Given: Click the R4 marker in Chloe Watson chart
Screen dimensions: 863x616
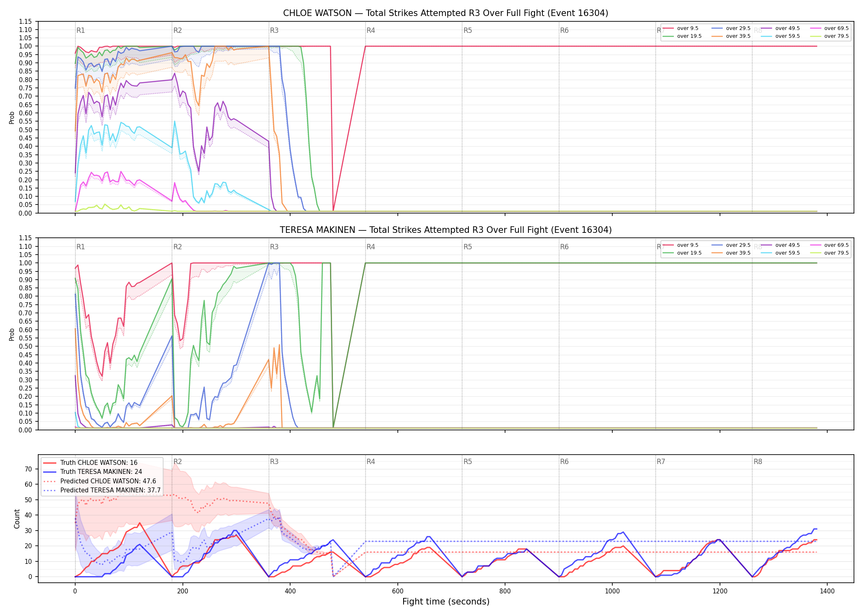Looking at the screenshot, I should click(371, 30).
